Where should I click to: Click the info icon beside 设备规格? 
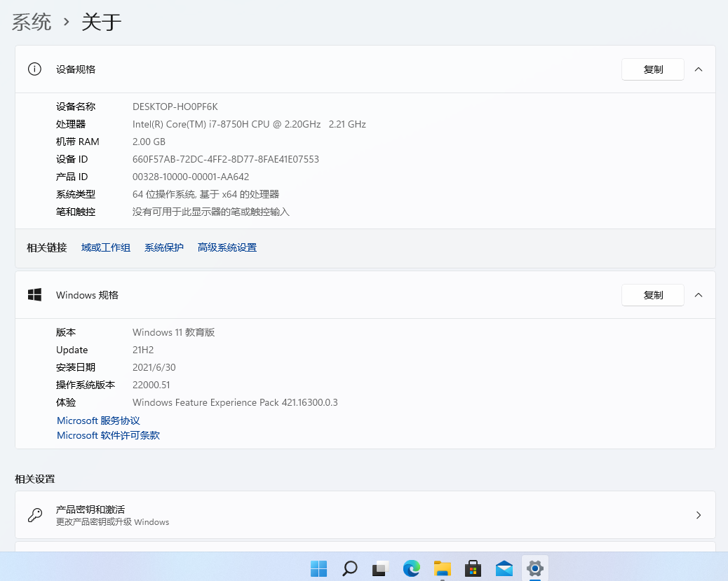tap(34, 69)
